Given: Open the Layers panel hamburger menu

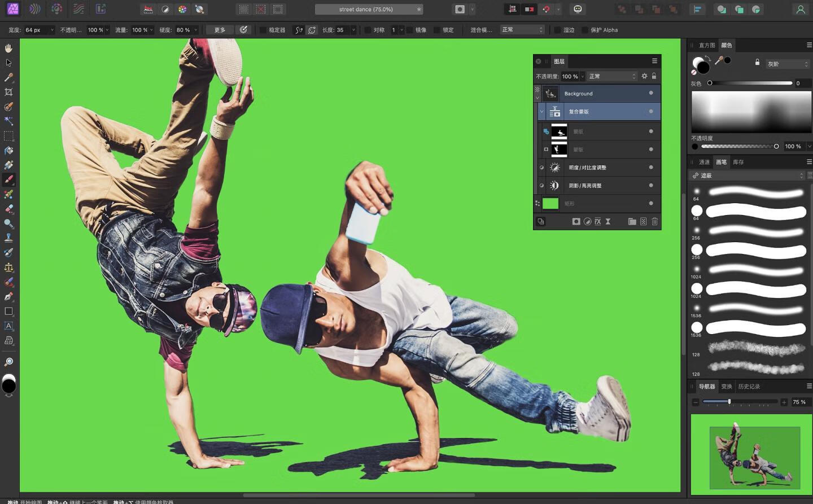Looking at the screenshot, I should click(x=654, y=61).
